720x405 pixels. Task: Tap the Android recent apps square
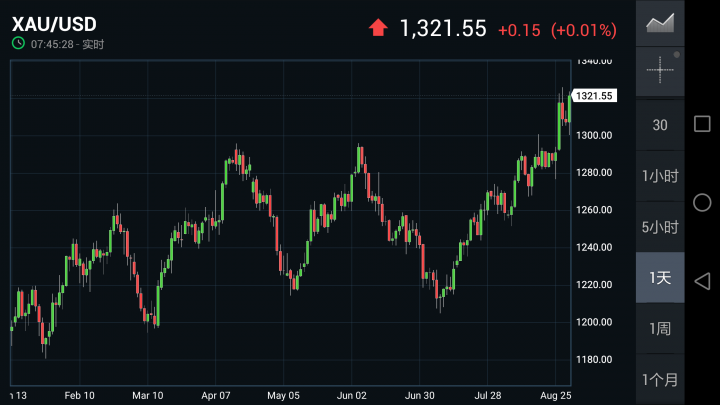point(702,124)
